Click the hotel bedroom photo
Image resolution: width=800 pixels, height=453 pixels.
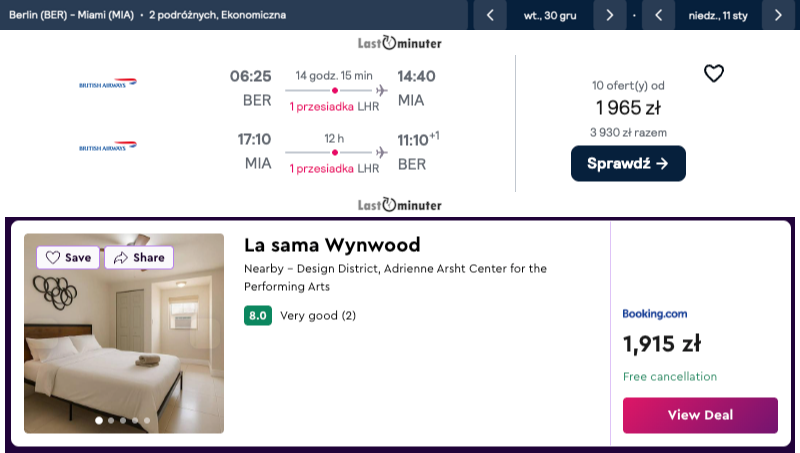(124, 333)
